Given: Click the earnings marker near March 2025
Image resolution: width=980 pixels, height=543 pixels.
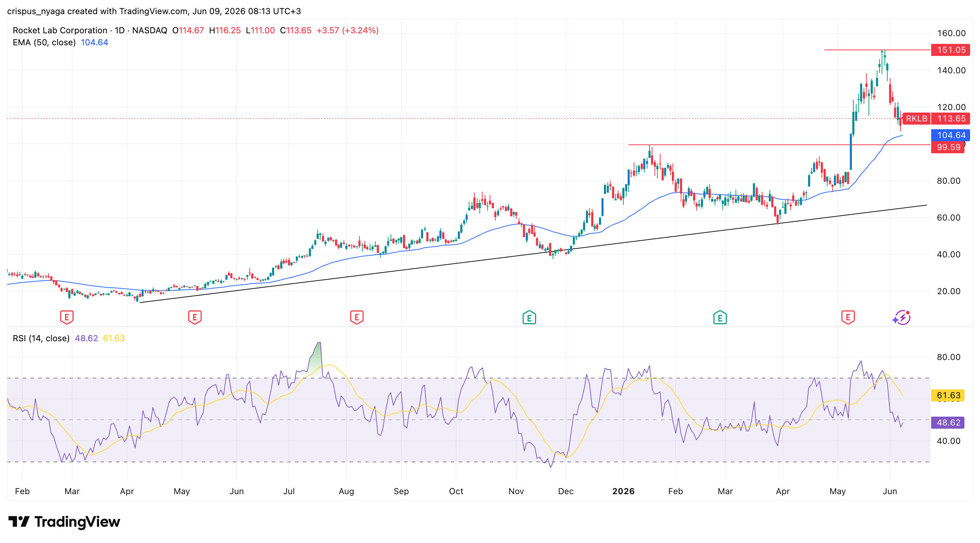Looking at the screenshot, I should 67,317.
